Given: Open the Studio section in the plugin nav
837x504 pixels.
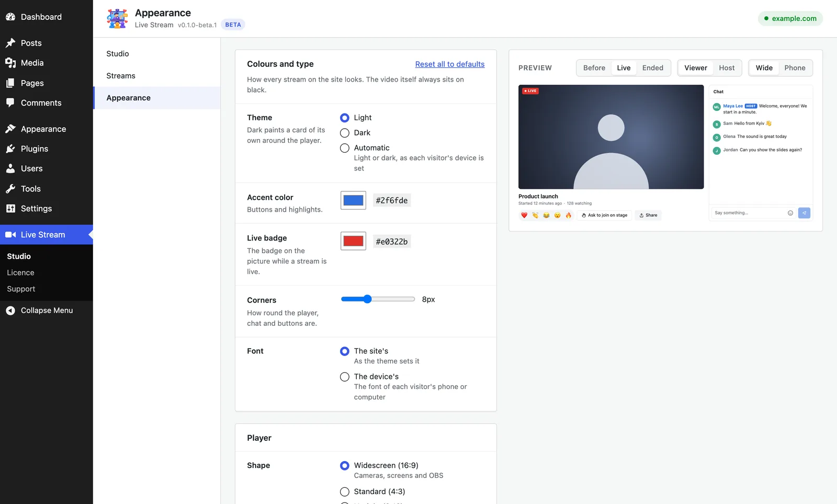Looking at the screenshot, I should click(157, 54).
